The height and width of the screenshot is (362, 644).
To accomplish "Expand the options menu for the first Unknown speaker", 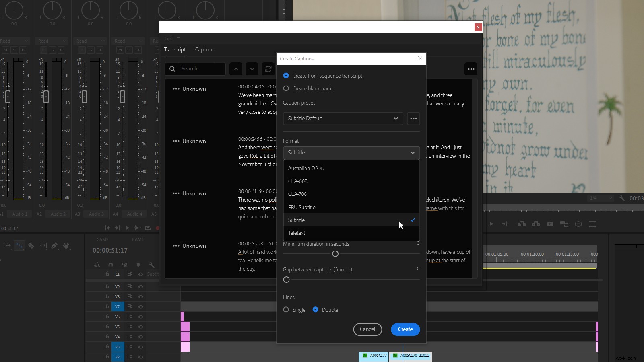I will pos(176,89).
